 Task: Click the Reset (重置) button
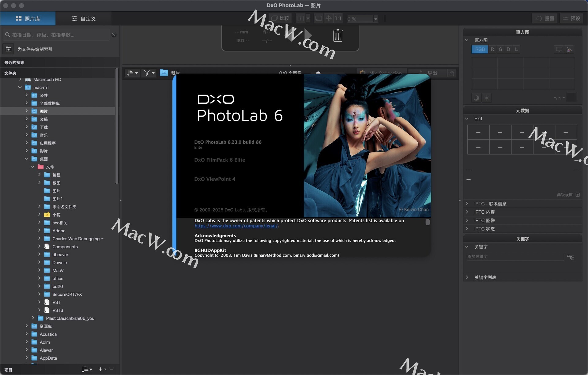point(544,18)
